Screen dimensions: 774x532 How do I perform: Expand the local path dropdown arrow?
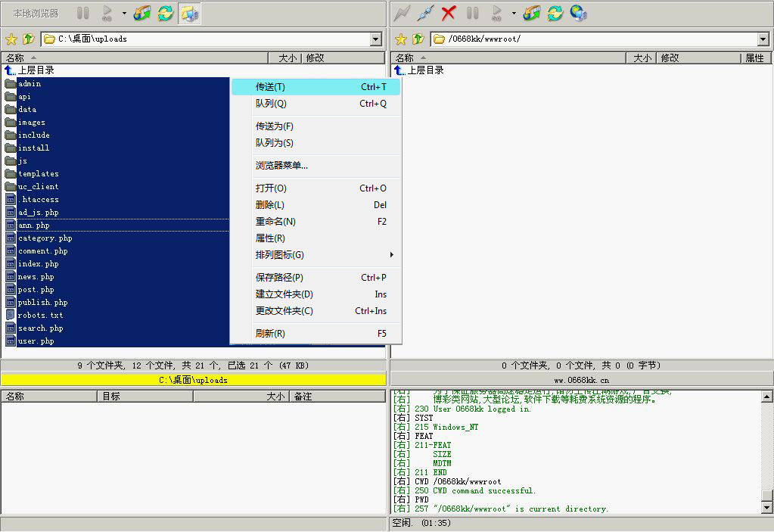click(x=376, y=39)
